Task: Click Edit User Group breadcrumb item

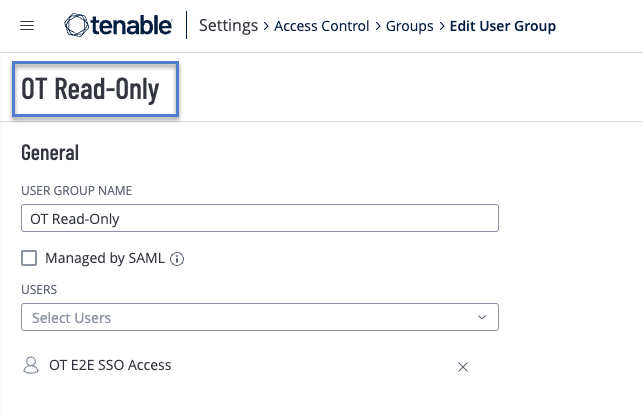Action: point(501,26)
